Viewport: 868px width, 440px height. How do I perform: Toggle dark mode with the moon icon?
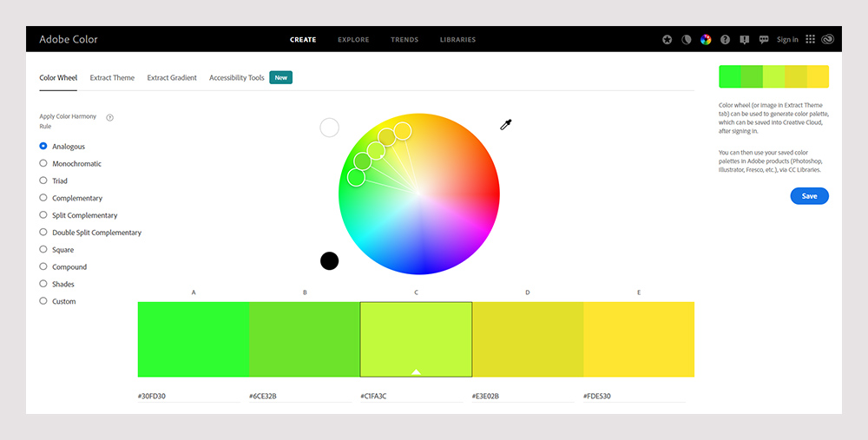point(687,40)
